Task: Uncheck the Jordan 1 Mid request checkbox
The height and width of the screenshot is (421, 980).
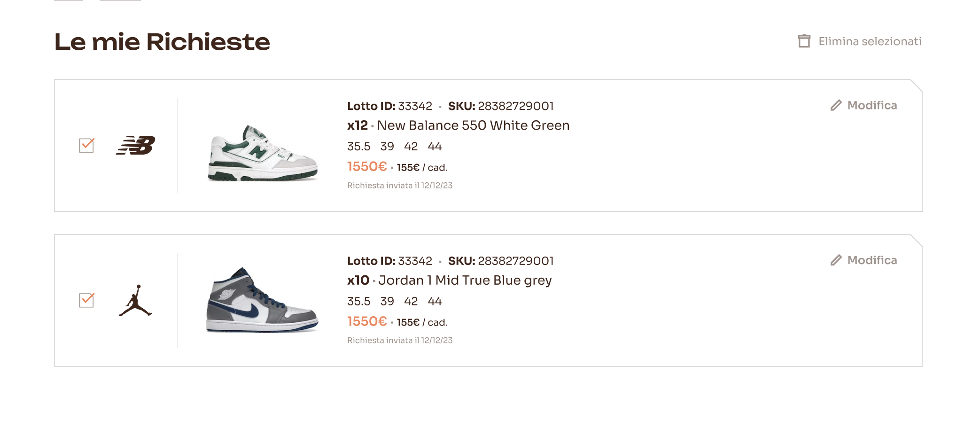Action: coord(86,300)
